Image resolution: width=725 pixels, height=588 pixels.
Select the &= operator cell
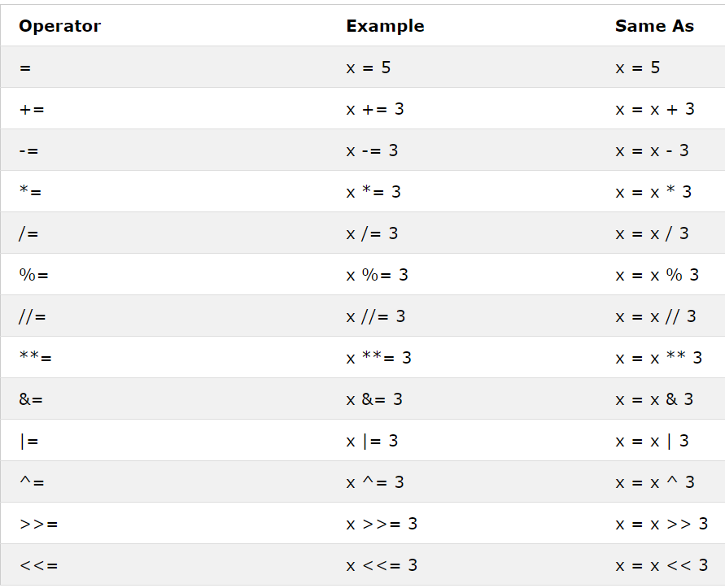(x=31, y=399)
